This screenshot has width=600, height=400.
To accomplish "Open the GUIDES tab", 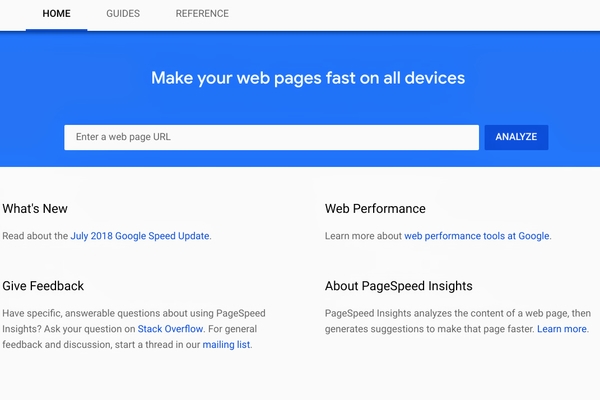I will pos(123,14).
